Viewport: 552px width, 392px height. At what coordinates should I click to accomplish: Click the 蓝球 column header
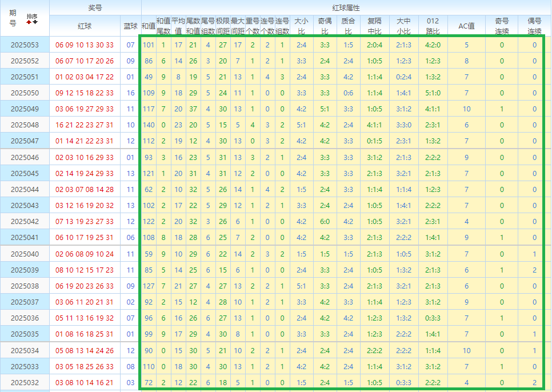131,26
